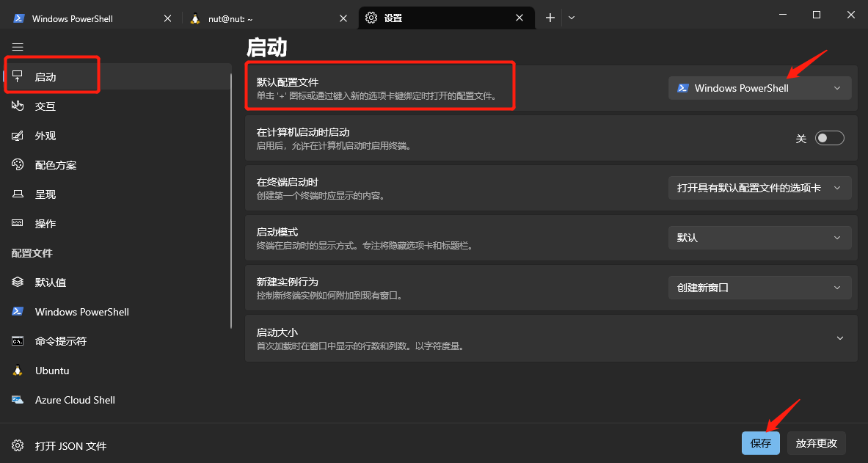This screenshot has width=868, height=463.
Task: Click the 呈现 rendering monitor icon
Action: 18,194
